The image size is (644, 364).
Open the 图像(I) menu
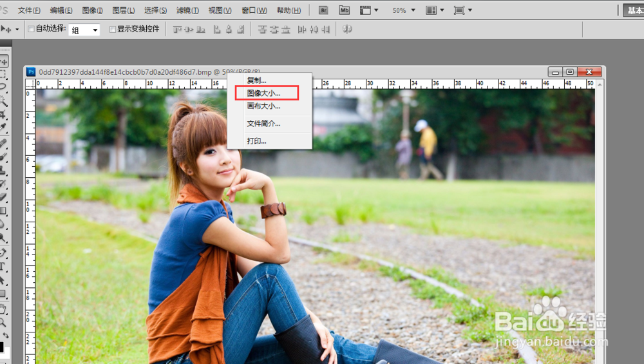point(92,10)
